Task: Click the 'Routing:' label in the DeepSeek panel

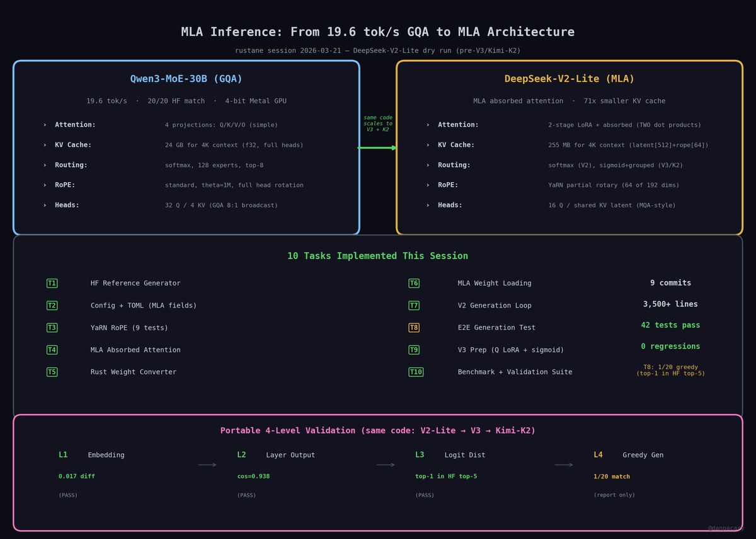Action: point(454,165)
